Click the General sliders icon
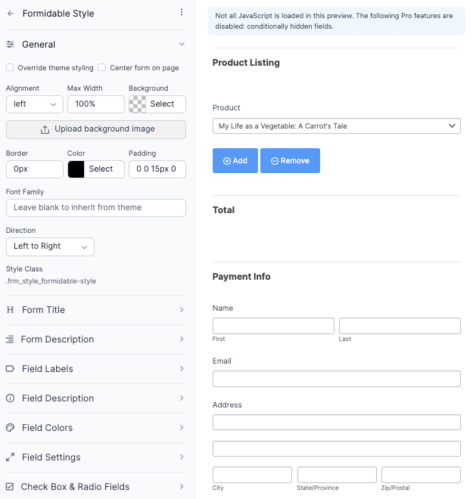Screen dimensions: 473x499 tap(10, 44)
